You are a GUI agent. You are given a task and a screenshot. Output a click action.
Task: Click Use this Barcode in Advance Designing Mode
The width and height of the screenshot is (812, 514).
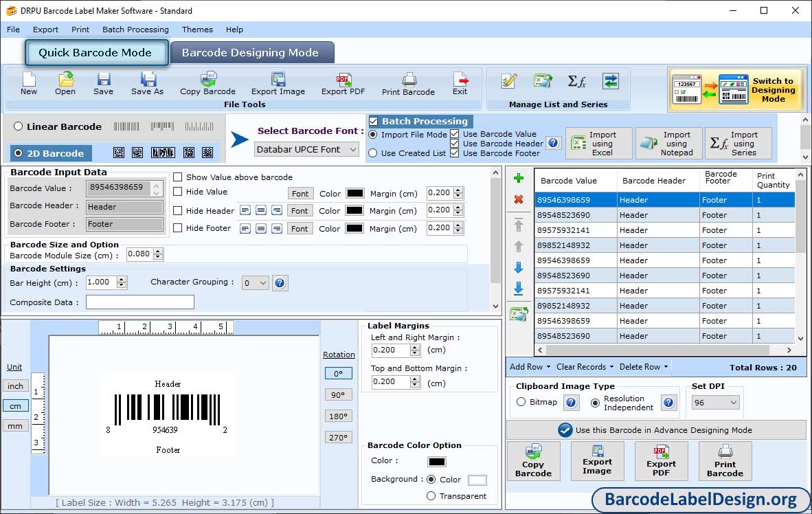tap(656, 430)
